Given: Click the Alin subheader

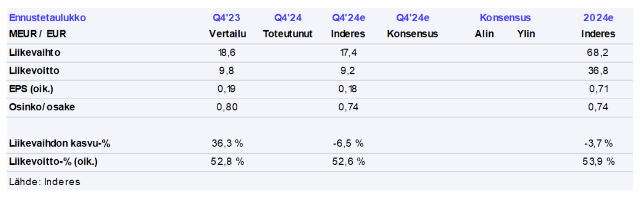Looking at the screenshot, I should [484, 34].
